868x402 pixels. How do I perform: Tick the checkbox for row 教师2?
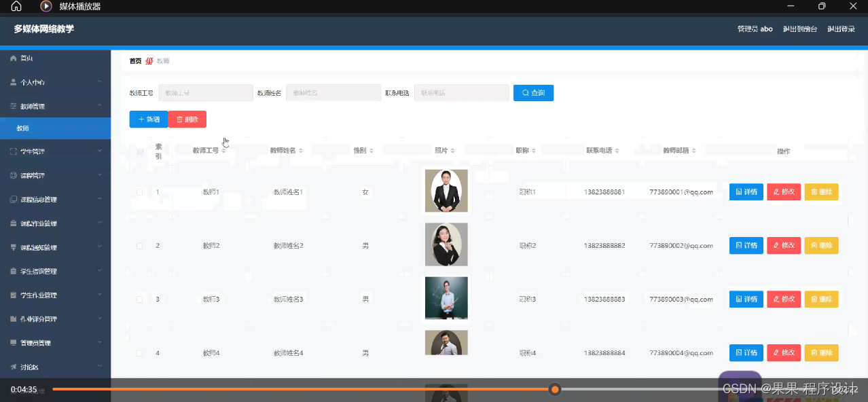pos(140,246)
